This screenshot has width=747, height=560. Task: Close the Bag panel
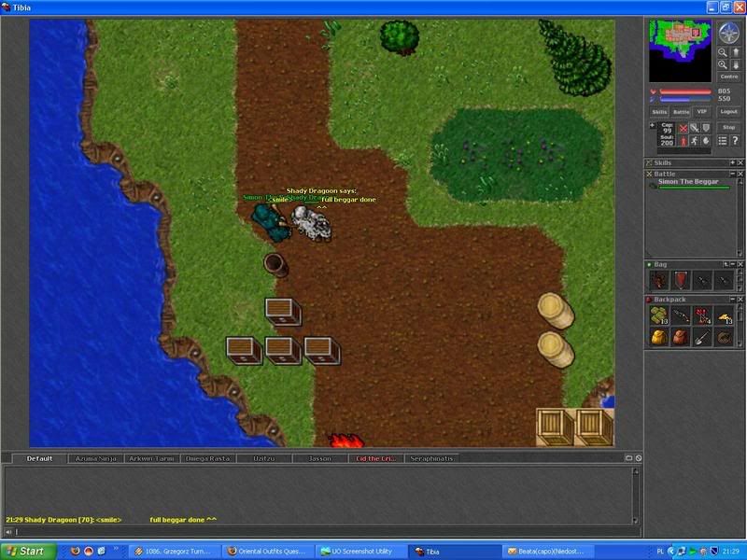[x=740, y=264]
